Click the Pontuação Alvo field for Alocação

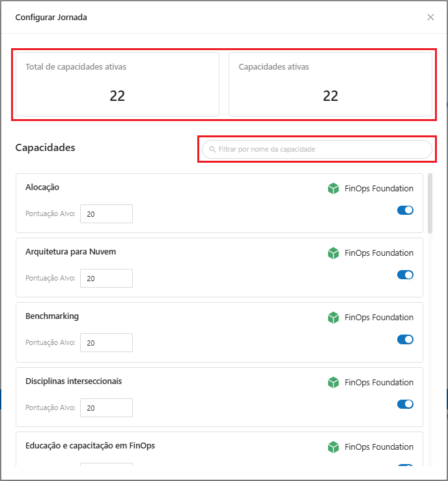pos(106,213)
